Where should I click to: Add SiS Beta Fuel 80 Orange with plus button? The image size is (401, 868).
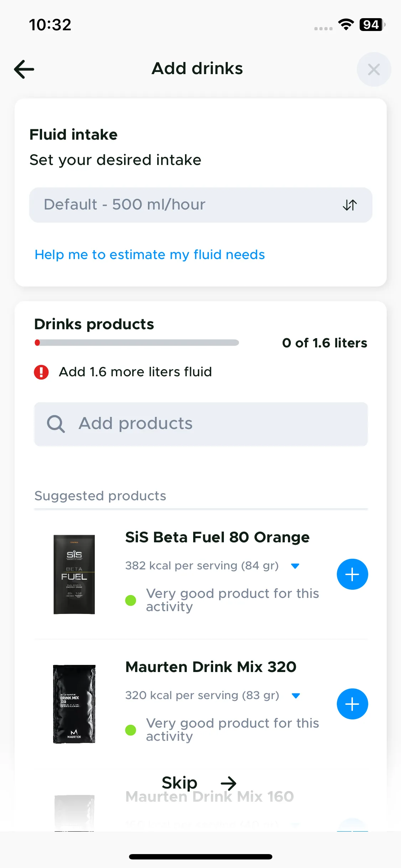(352, 574)
